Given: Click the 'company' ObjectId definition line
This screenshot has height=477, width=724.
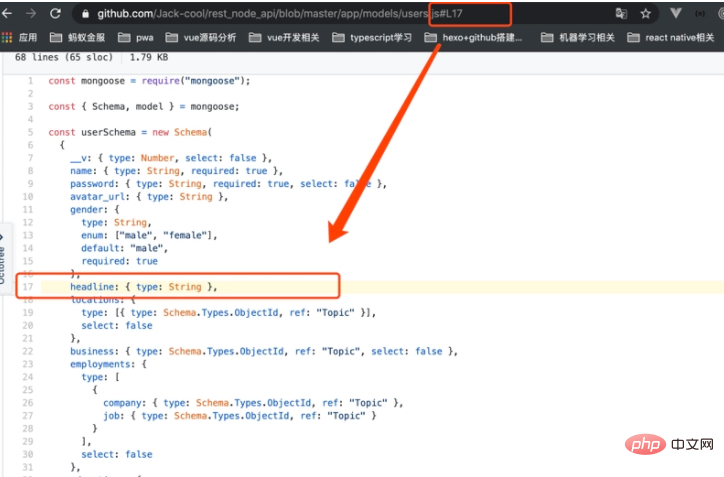Looking at the screenshot, I should (x=253, y=403).
